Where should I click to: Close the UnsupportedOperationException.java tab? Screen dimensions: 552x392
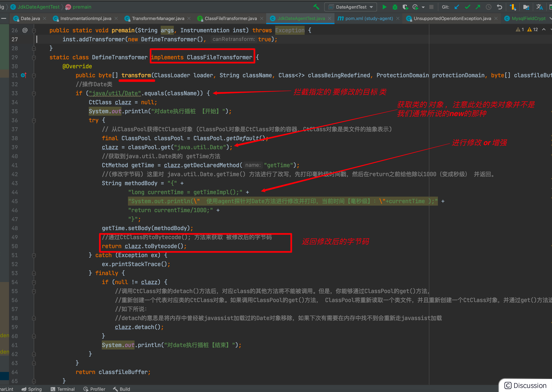[x=496, y=18]
